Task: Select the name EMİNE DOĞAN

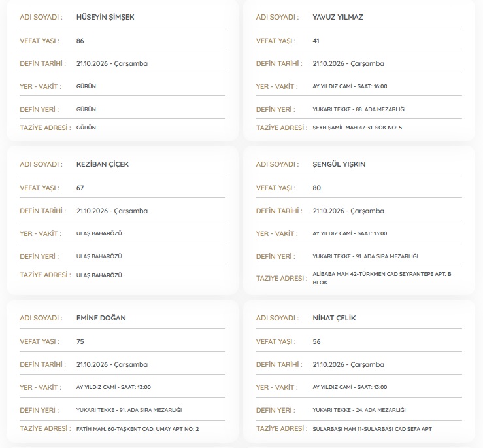Action: click(101, 318)
